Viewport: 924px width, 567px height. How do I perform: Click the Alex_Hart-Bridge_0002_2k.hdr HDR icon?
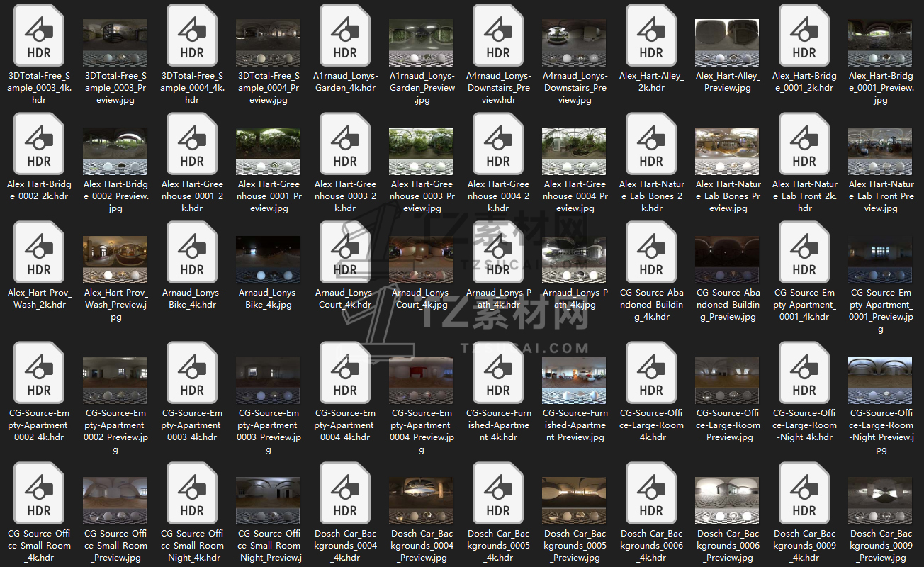(39, 144)
